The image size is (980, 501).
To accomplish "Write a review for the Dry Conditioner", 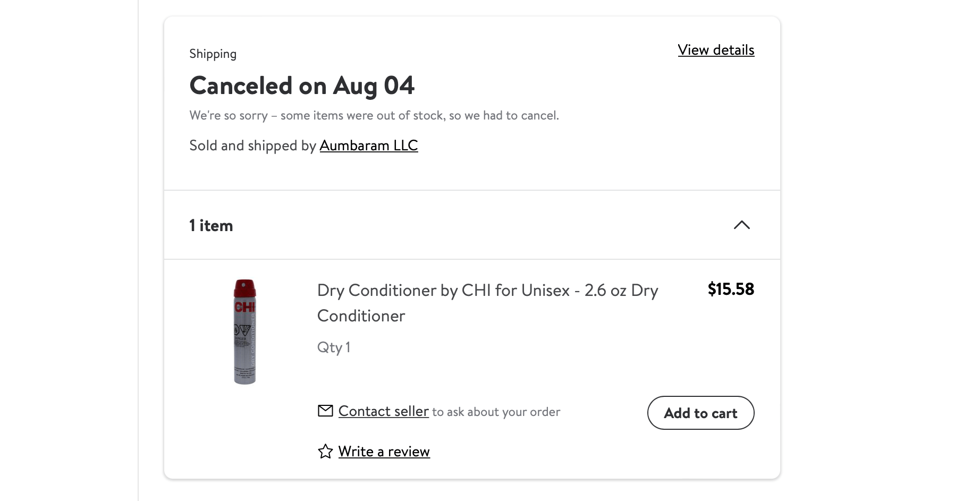I will (384, 451).
